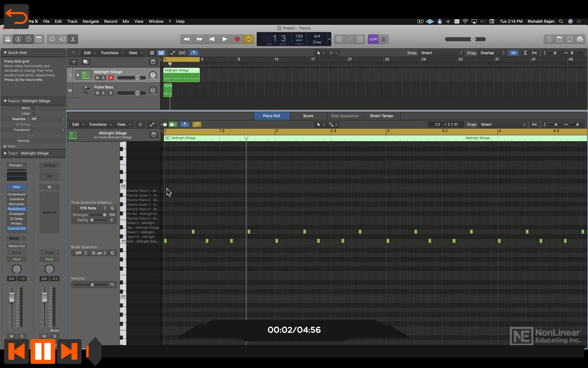Toggle the Inspector info icon

pyautogui.click(x=18, y=39)
